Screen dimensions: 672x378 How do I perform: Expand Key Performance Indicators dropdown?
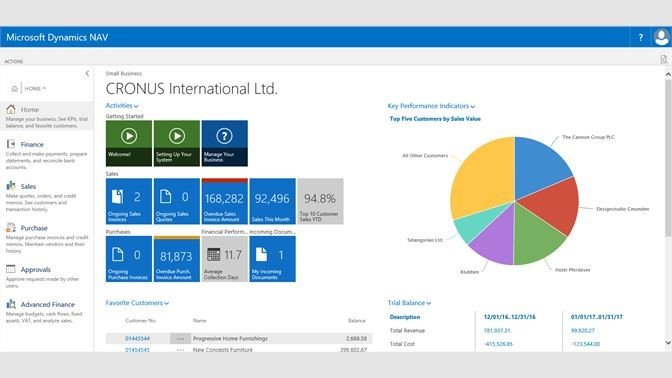point(432,106)
